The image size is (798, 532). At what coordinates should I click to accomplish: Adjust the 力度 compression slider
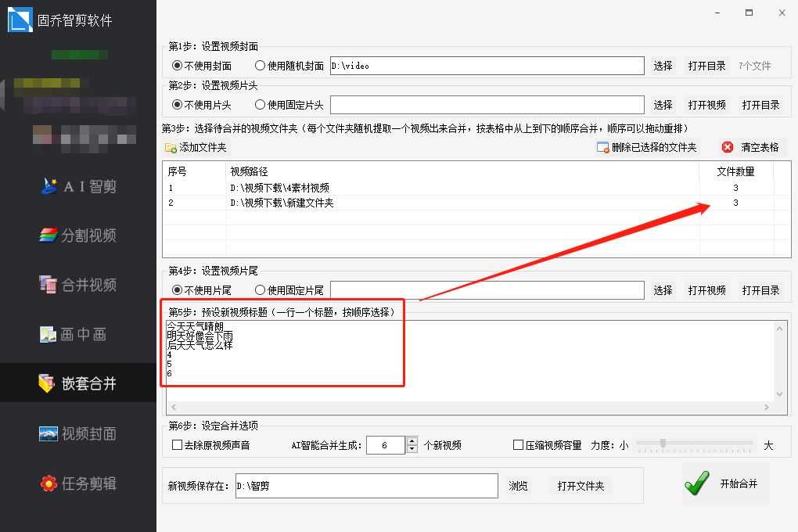pos(663,444)
